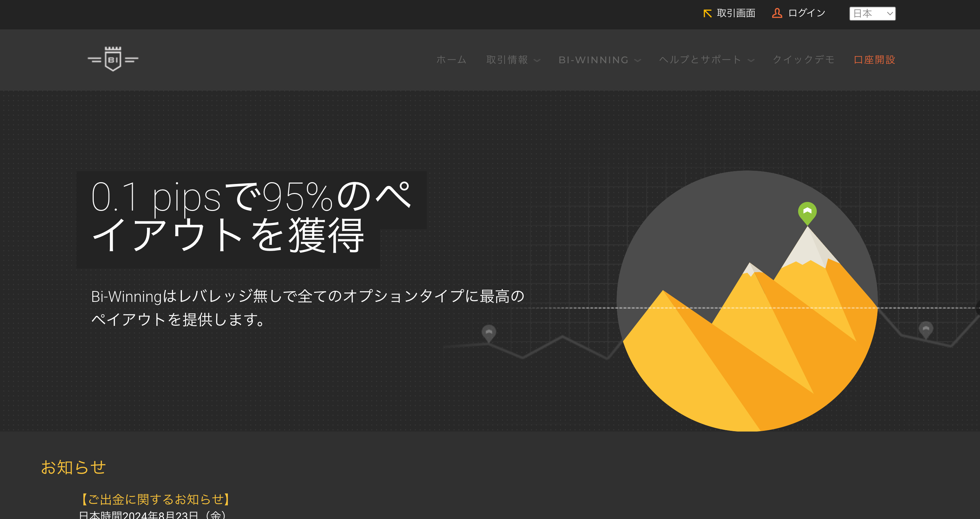Open the 日本 language dropdown
The width and height of the screenshot is (980, 519).
coord(872,14)
